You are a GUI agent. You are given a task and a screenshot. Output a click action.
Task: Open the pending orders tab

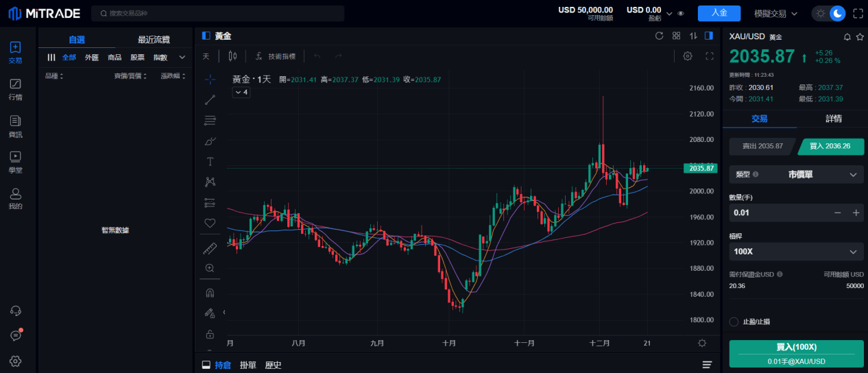coord(248,365)
